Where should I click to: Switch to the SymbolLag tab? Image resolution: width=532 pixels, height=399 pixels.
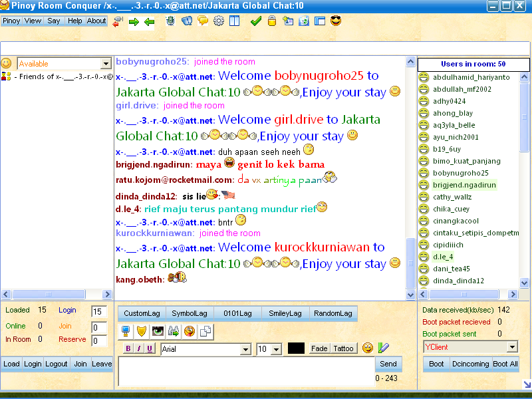[190, 313]
